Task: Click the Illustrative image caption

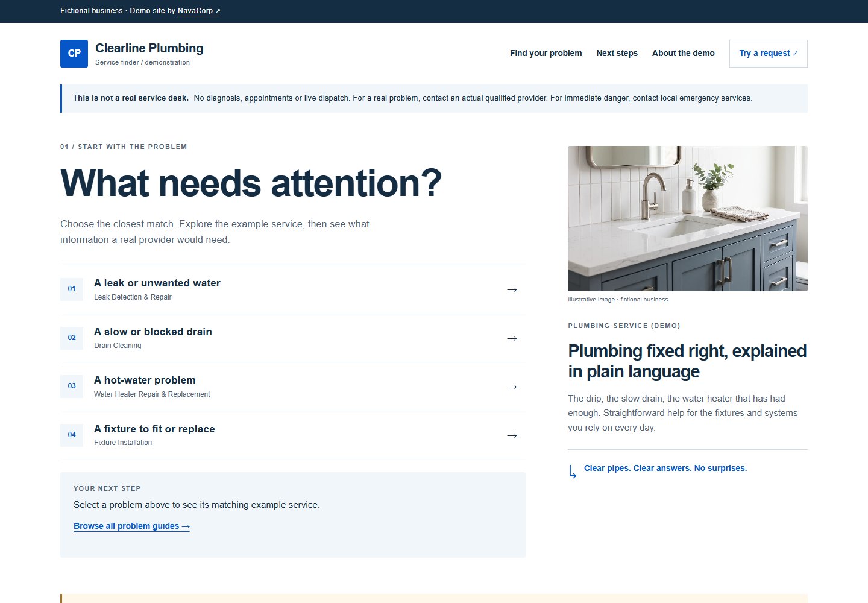Action: (x=618, y=300)
